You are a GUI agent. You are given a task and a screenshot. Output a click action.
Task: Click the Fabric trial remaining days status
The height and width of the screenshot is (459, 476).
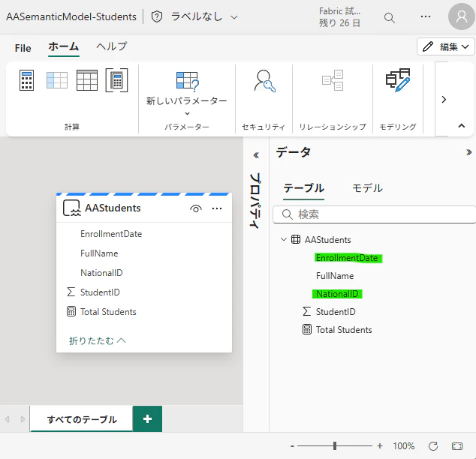(339, 17)
